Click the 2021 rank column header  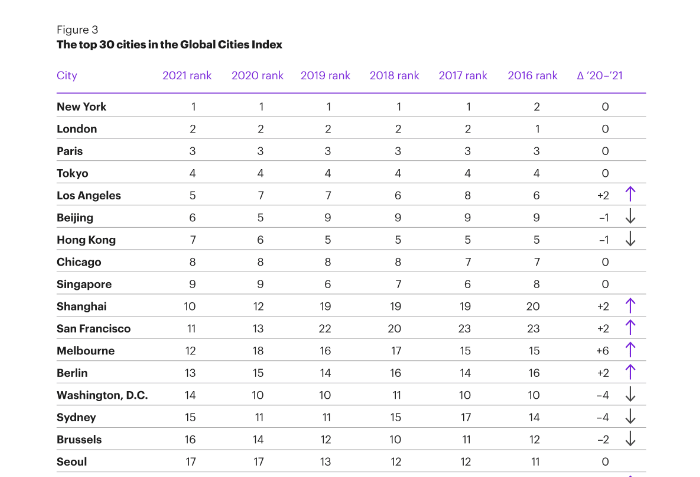click(x=187, y=75)
